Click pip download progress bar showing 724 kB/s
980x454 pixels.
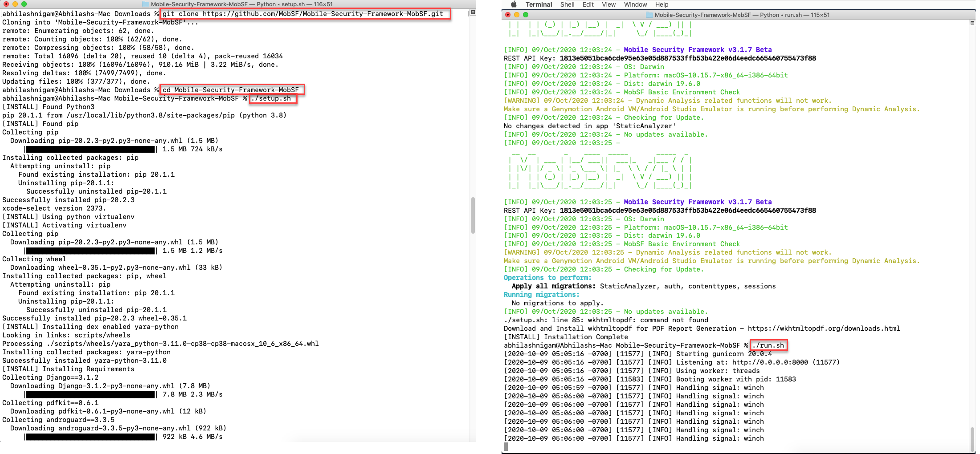click(x=90, y=149)
